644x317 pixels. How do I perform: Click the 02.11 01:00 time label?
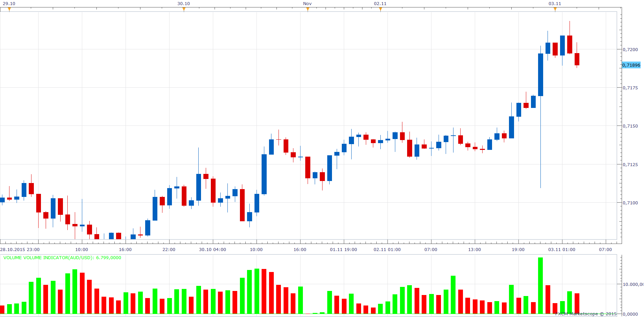[x=387, y=249]
